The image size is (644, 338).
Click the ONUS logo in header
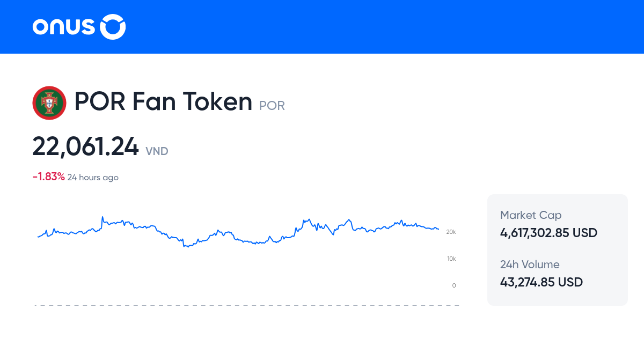[79, 27]
